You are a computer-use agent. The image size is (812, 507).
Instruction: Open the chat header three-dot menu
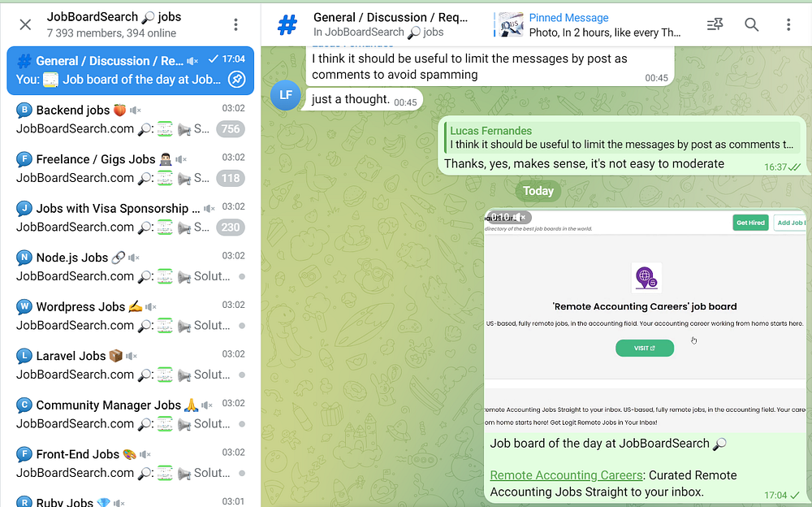(788, 24)
